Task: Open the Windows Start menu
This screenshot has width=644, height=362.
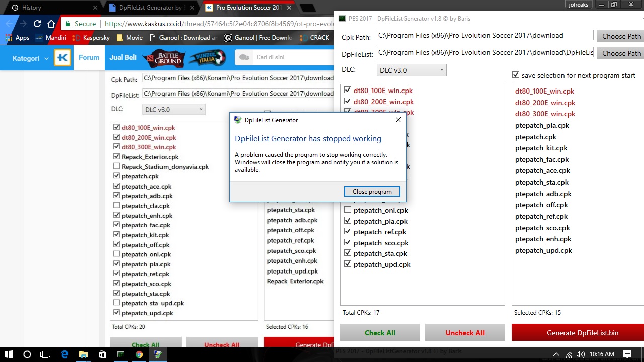Action: (9, 354)
